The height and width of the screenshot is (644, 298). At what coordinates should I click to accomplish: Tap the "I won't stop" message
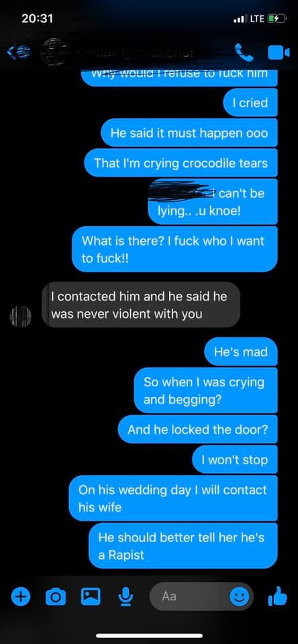235,460
